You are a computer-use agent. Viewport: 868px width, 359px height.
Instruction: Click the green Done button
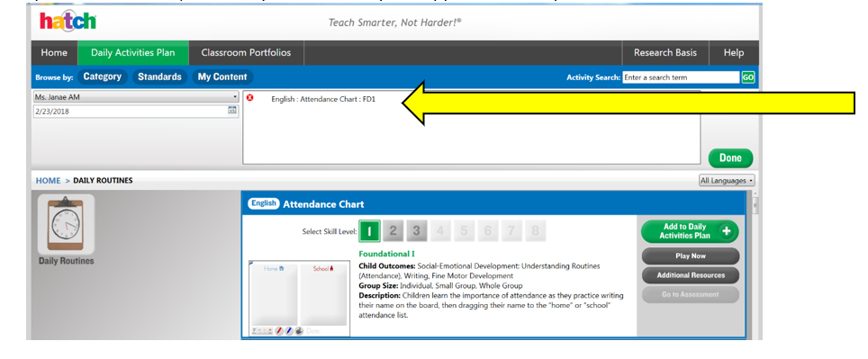pyautogui.click(x=731, y=158)
